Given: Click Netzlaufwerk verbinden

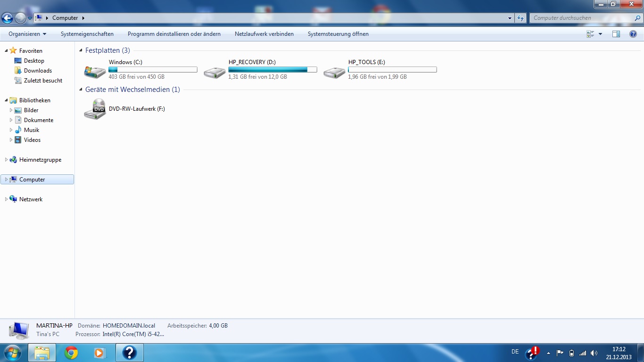Looking at the screenshot, I should point(264,34).
